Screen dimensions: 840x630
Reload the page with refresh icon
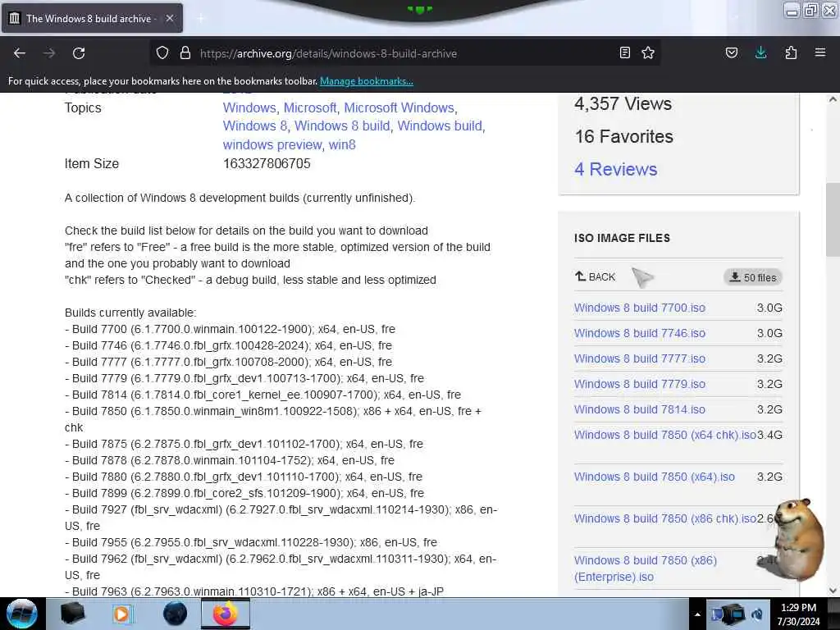79,53
